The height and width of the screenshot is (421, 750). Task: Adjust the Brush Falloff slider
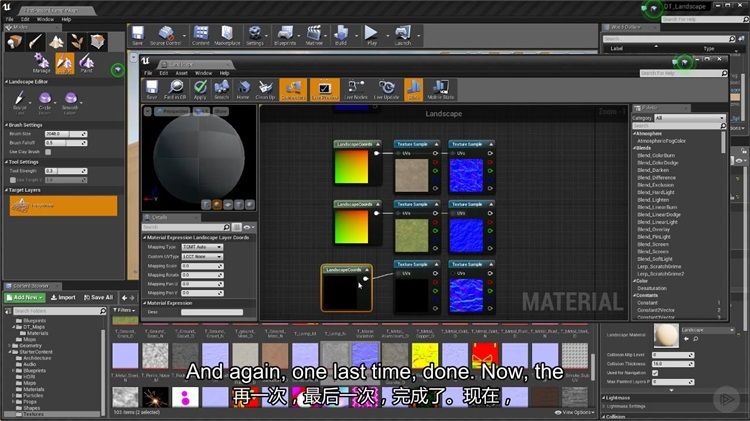pos(66,143)
